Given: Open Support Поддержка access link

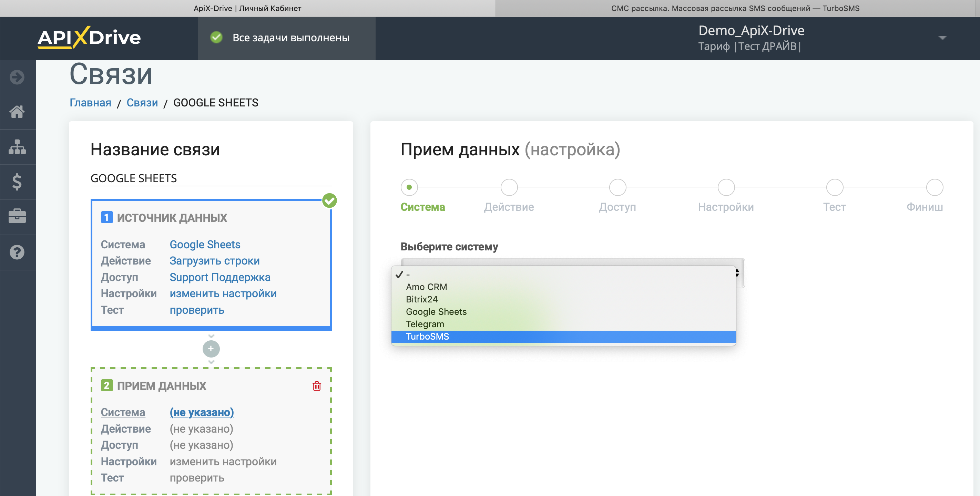Looking at the screenshot, I should click(220, 277).
